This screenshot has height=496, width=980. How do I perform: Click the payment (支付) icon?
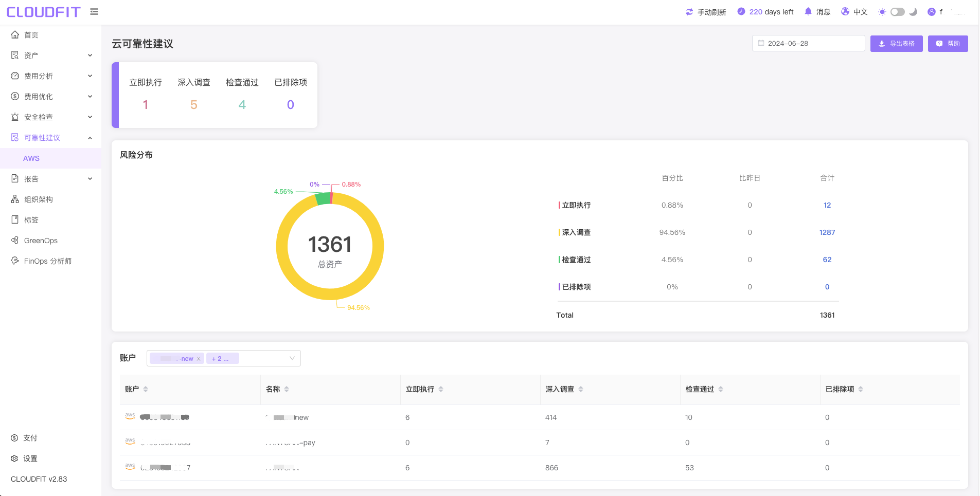point(14,438)
